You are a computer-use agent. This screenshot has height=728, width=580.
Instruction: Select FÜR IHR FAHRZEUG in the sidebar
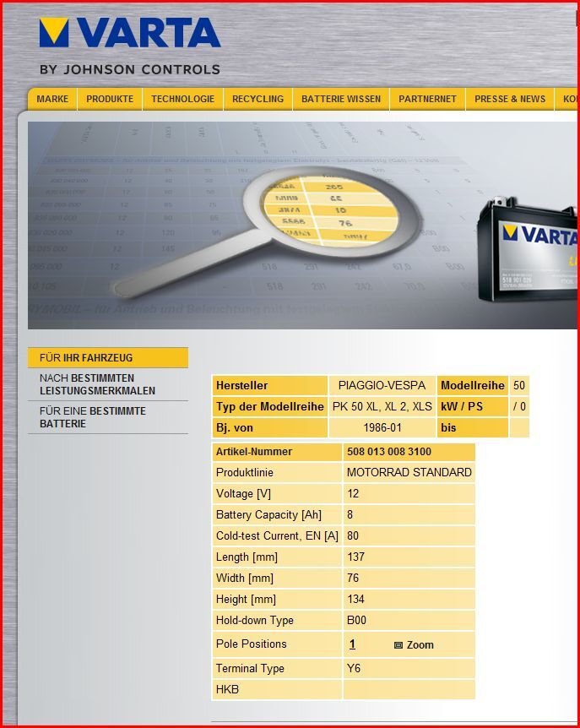[86, 358]
